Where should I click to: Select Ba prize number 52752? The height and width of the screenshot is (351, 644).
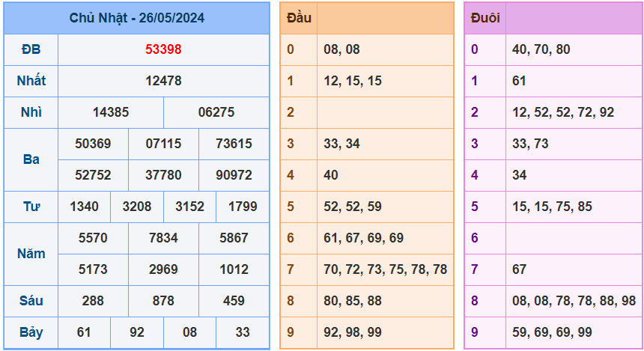[94, 175]
